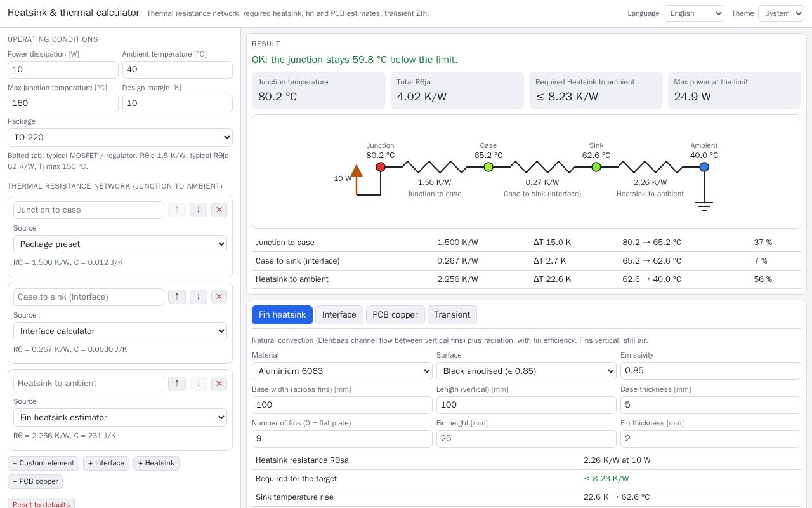Click Reset to defaults

coord(41,504)
